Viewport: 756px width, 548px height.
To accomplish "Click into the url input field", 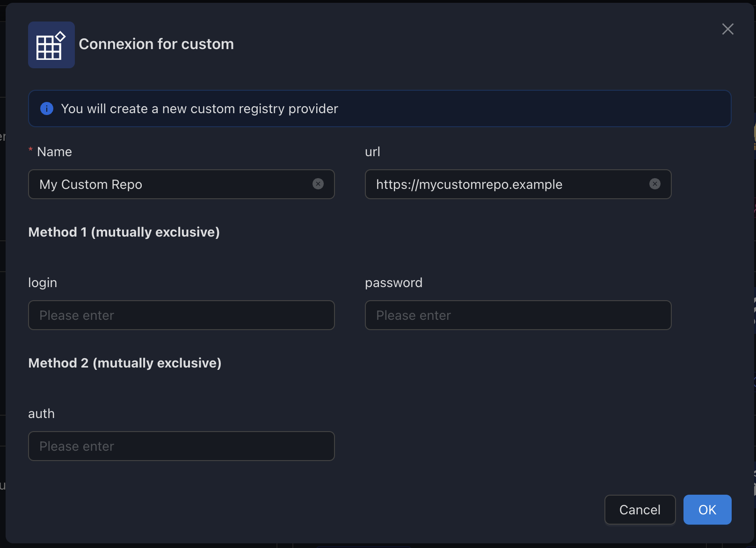I will 505,184.
